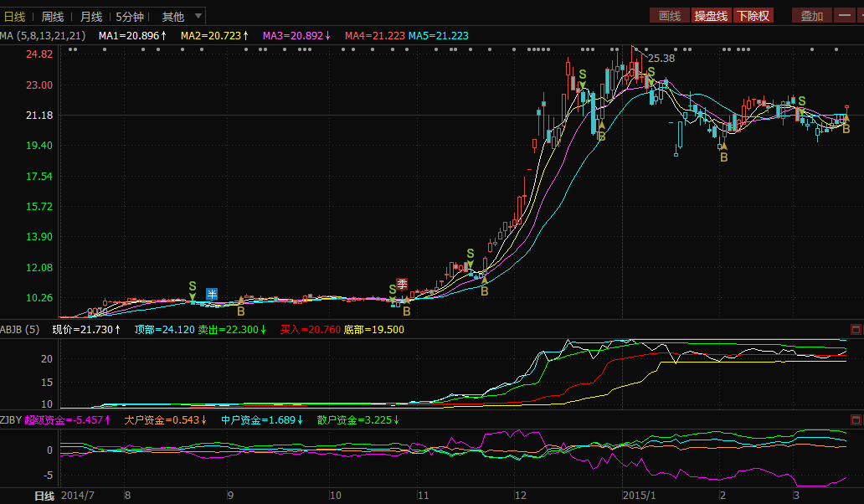Click the 超级资金=-5.457 value
864x504 pixels.
(x=68, y=419)
